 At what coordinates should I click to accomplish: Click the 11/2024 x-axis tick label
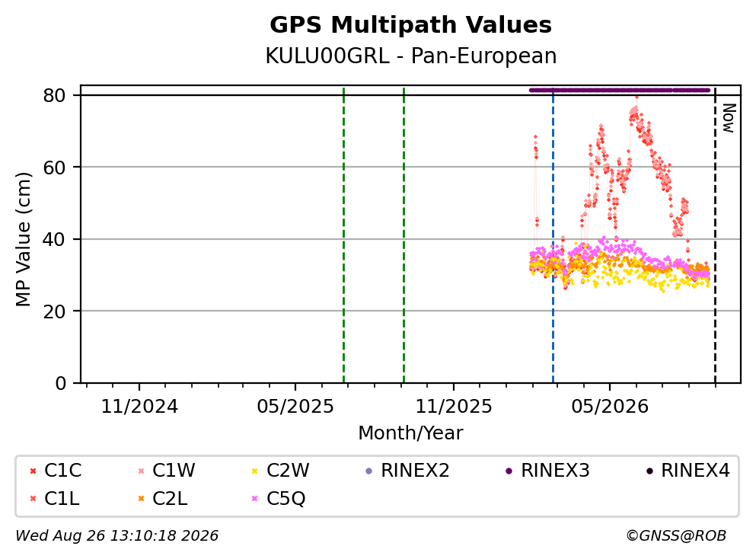coord(139,407)
